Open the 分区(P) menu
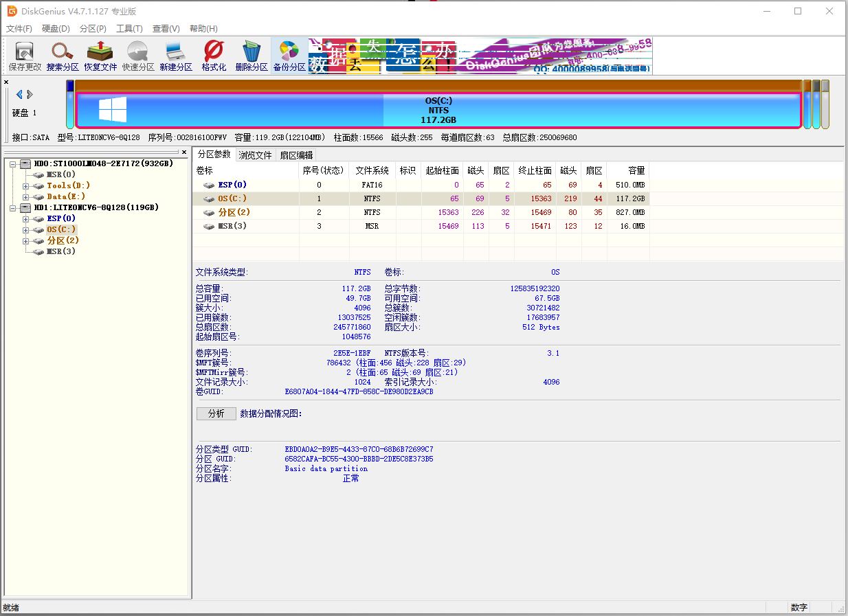 pyautogui.click(x=93, y=29)
